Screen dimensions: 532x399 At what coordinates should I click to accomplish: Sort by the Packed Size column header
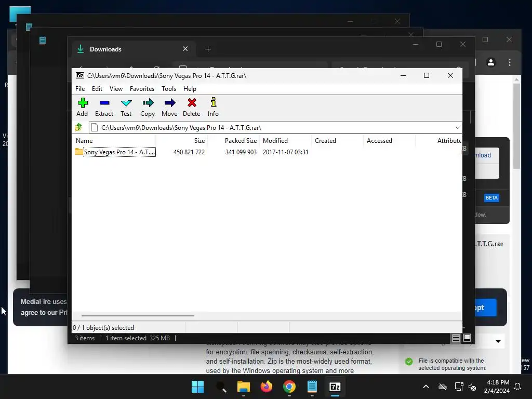234,141
